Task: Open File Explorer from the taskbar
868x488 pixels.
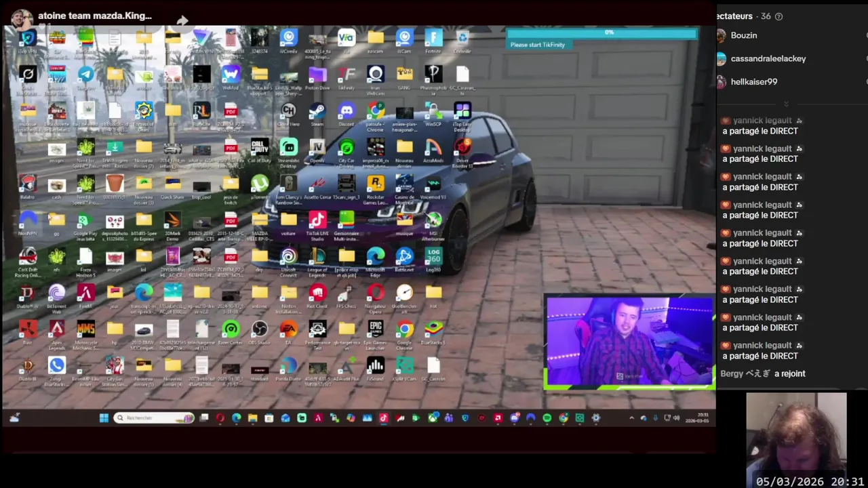Action: 252,418
